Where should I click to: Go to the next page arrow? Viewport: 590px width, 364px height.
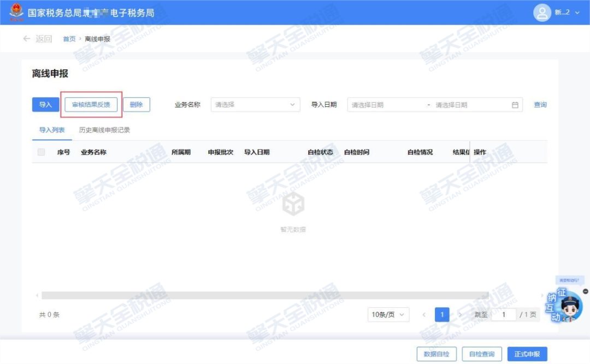[460, 315]
